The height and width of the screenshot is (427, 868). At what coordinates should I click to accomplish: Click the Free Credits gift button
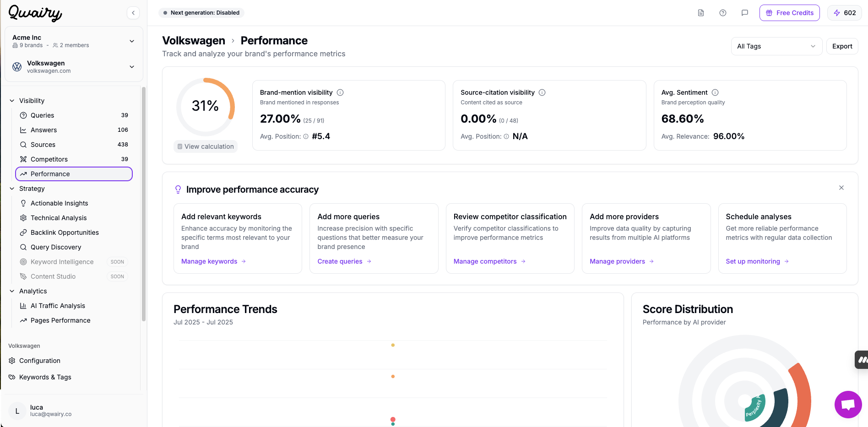pos(790,13)
